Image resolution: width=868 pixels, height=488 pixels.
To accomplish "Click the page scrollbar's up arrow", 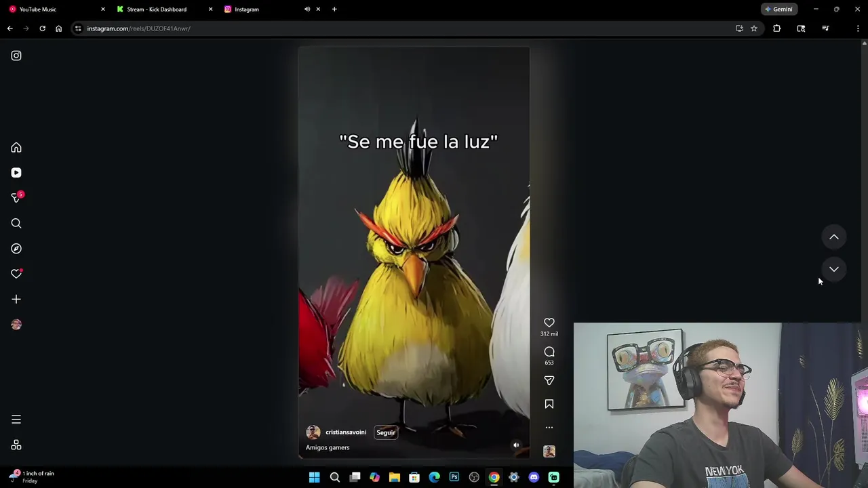I will click(864, 43).
